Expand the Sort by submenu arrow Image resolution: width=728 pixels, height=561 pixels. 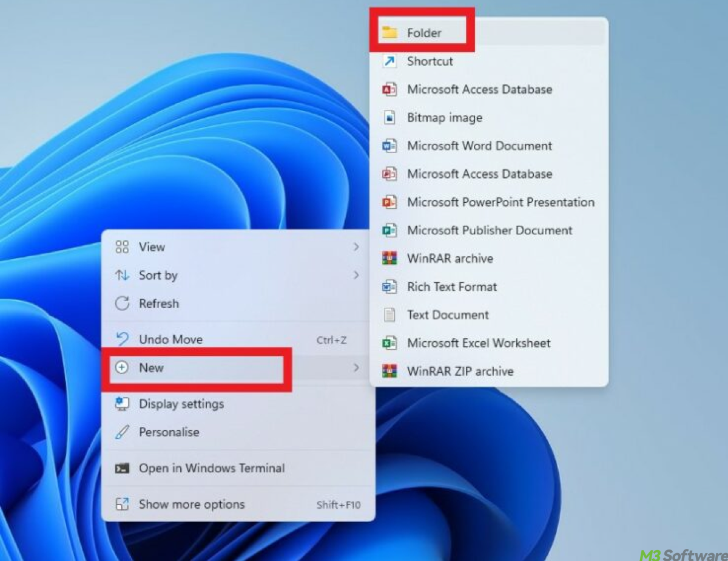click(x=356, y=276)
